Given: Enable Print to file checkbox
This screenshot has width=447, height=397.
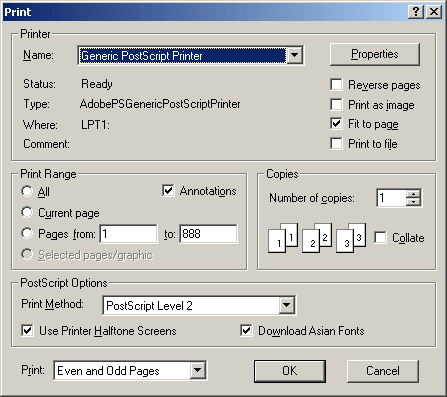Looking at the screenshot, I should [x=336, y=144].
